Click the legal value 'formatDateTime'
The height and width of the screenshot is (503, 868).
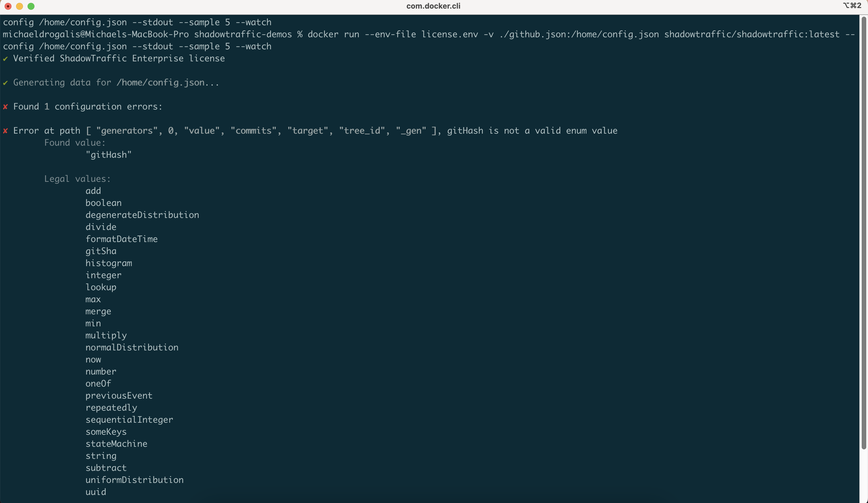pyautogui.click(x=122, y=239)
